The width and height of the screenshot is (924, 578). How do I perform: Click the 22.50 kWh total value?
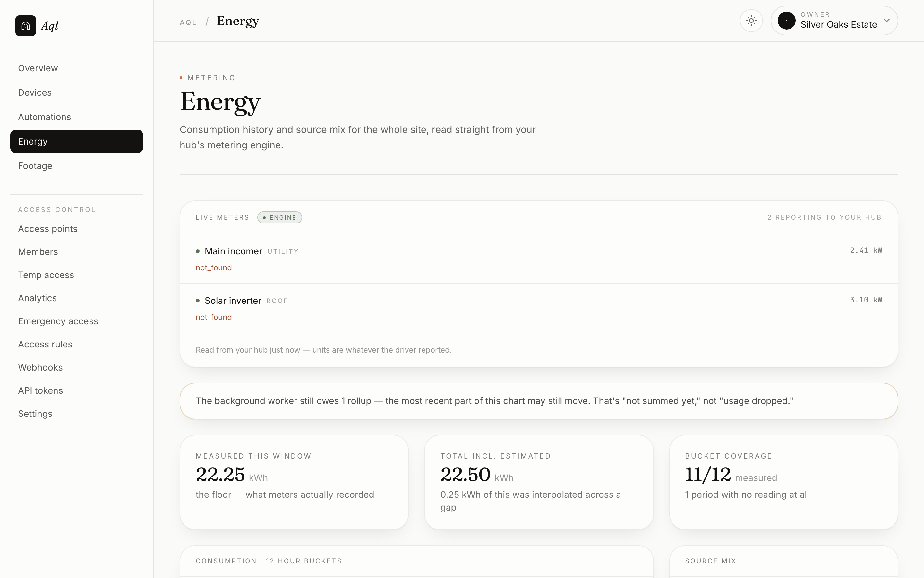pos(477,475)
